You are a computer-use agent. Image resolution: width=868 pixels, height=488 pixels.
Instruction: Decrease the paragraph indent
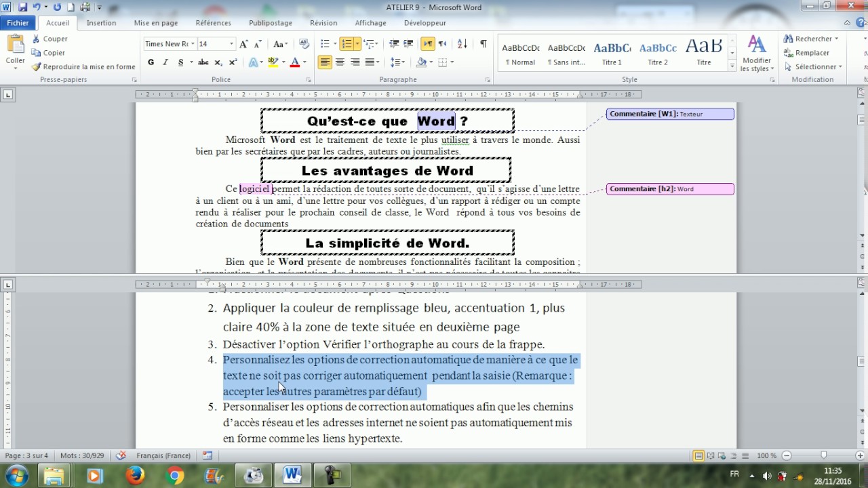coord(394,44)
